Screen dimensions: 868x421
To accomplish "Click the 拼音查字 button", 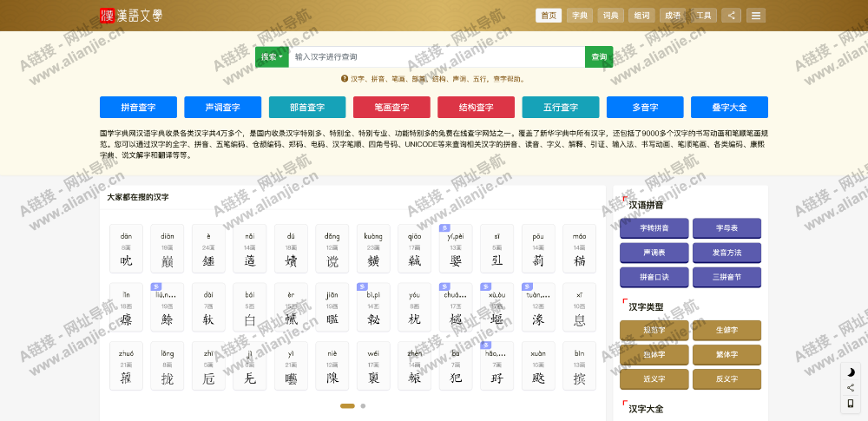I will point(138,108).
